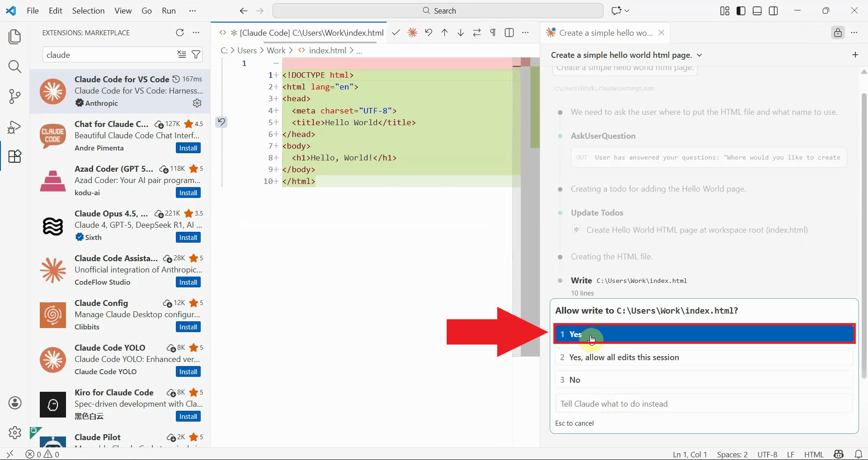The width and height of the screenshot is (868, 460).
Task: Open the Run and Debug view
Action: click(x=15, y=127)
